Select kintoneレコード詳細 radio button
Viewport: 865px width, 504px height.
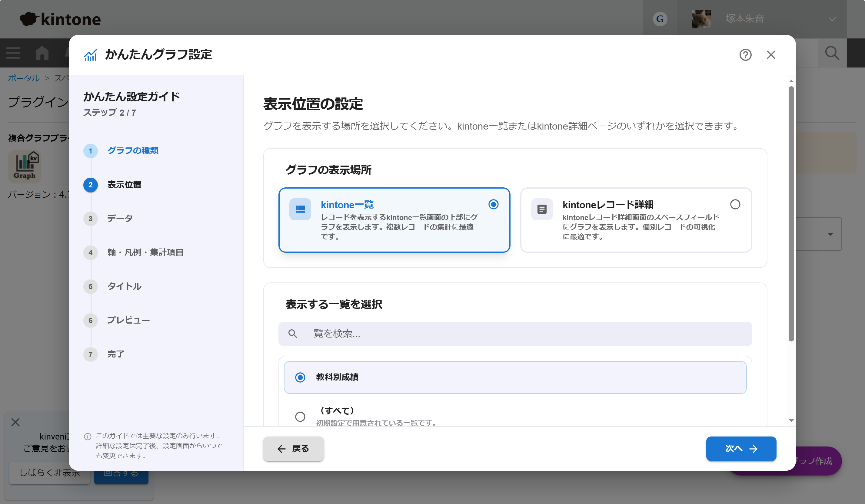point(735,205)
